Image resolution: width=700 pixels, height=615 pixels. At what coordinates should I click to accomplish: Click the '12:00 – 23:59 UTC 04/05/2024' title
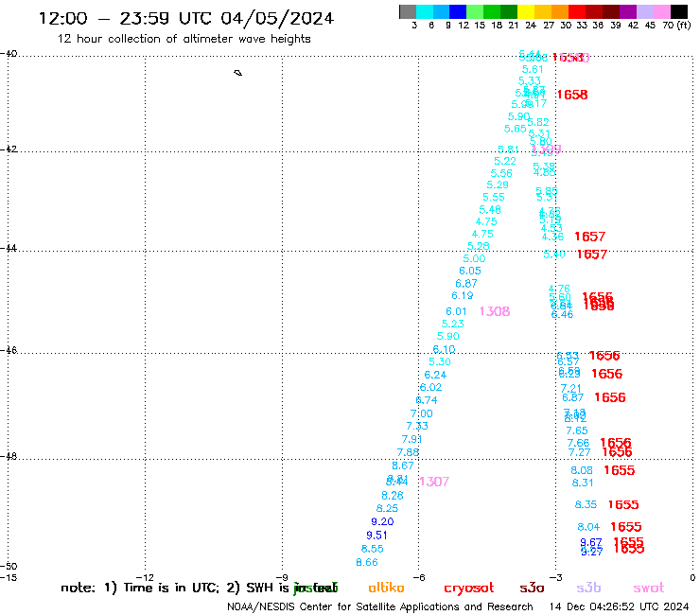[x=186, y=18]
